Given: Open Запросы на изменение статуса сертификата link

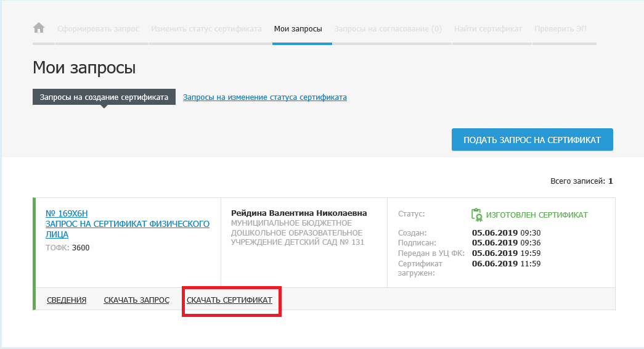Looking at the screenshot, I should 265,97.
